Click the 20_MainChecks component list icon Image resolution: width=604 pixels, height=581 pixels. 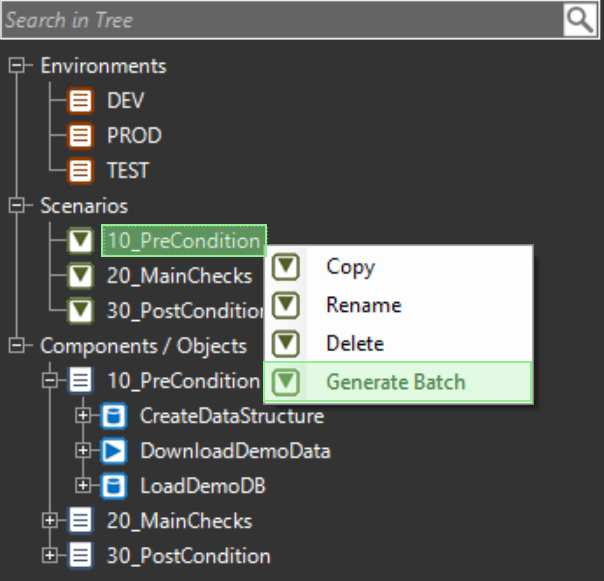tap(81, 521)
